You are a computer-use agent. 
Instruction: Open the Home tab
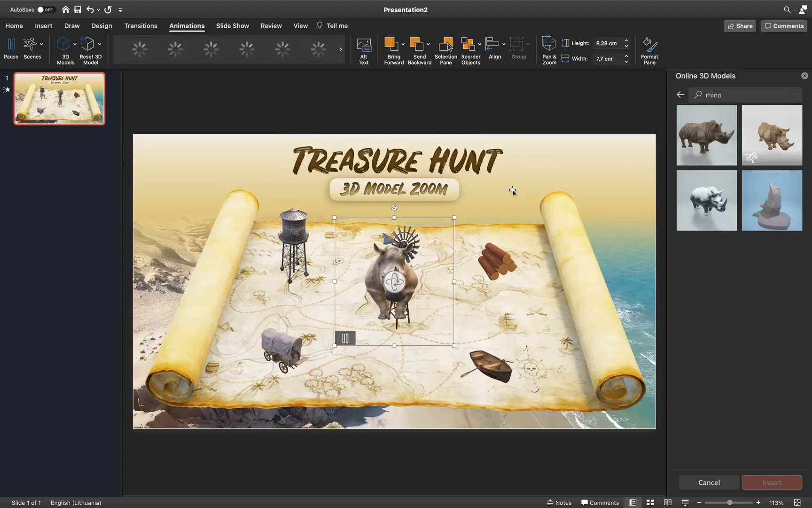click(x=14, y=26)
